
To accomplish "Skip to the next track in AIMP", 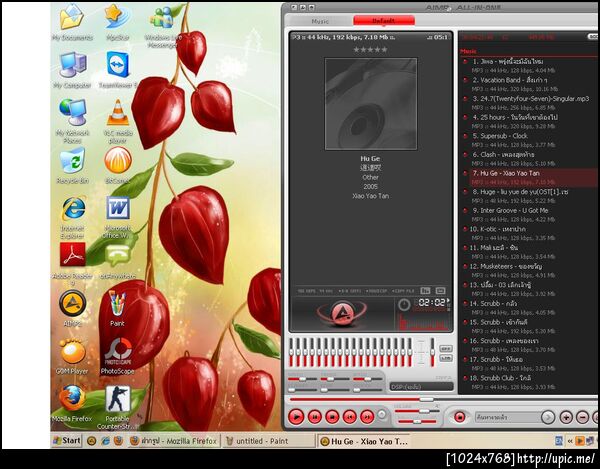I will point(367,417).
